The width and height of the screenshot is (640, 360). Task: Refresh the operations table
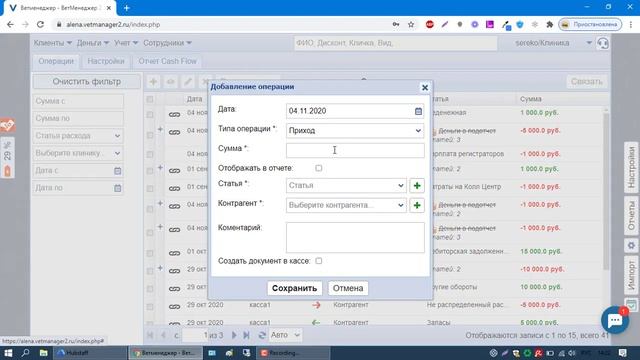point(262,335)
